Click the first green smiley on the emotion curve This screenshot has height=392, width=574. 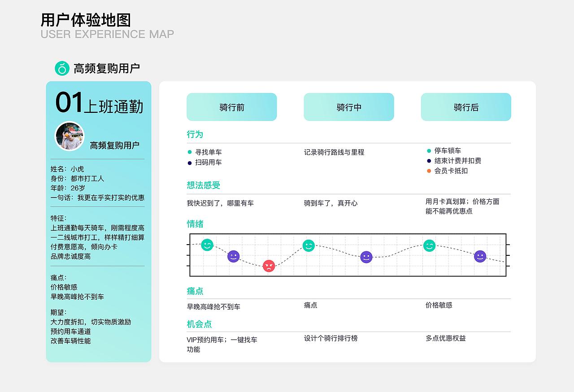coord(207,245)
